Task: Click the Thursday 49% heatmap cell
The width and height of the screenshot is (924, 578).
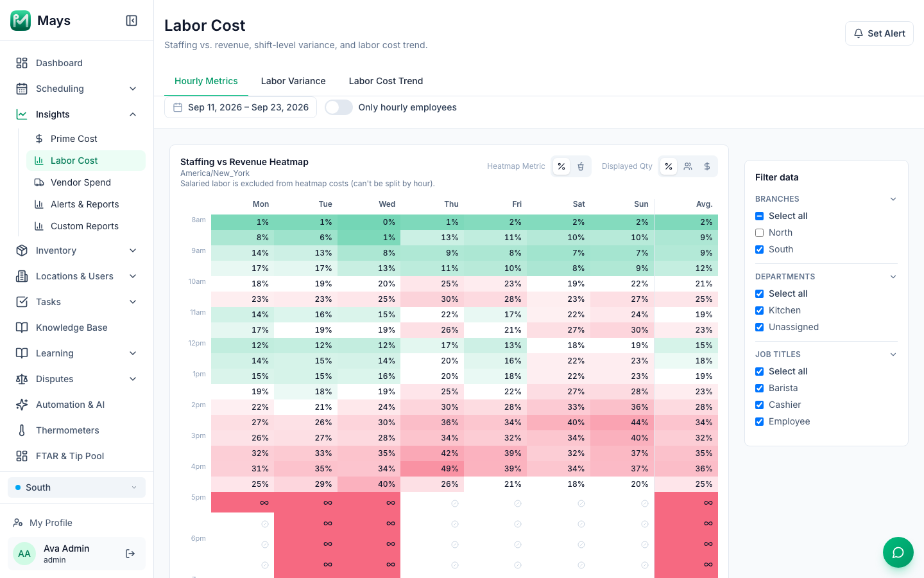Action: click(432, 469)
